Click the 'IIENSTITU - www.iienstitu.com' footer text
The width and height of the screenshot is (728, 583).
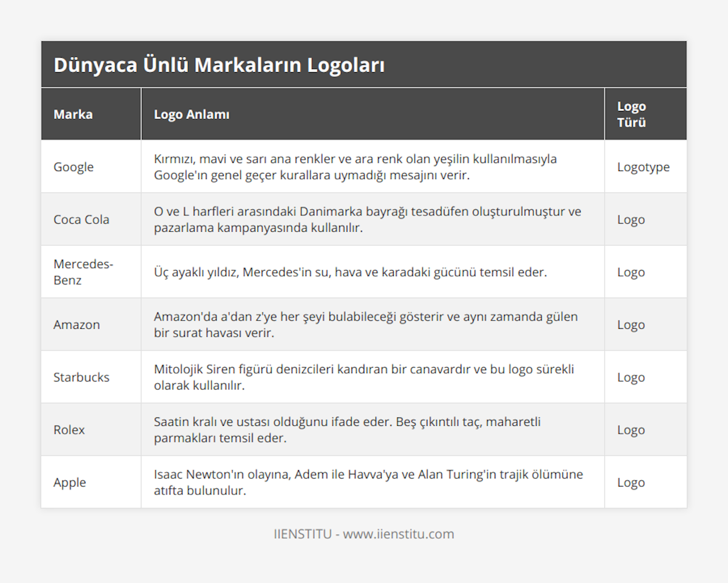point(364,534)
